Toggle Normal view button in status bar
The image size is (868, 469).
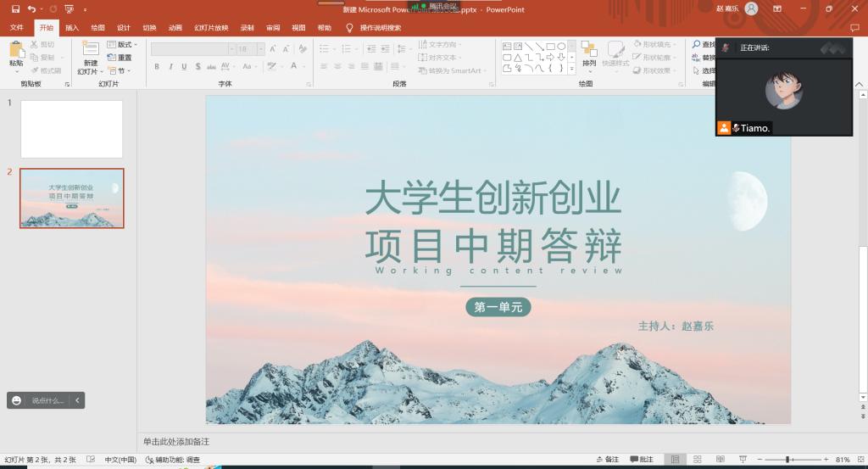click(675, 460)
